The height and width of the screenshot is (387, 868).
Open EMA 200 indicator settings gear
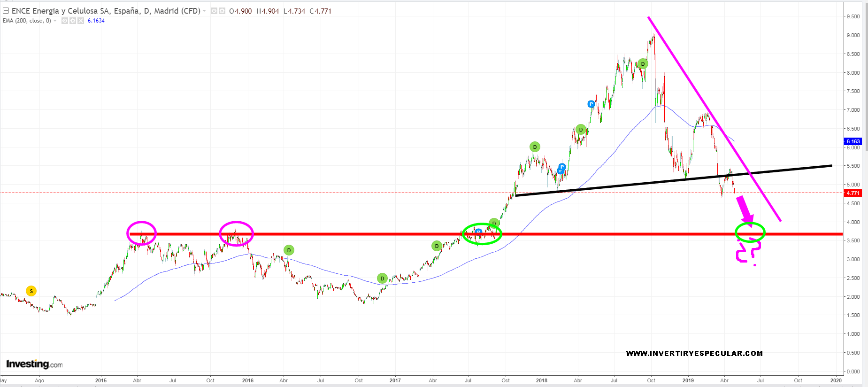coord(73,21)
